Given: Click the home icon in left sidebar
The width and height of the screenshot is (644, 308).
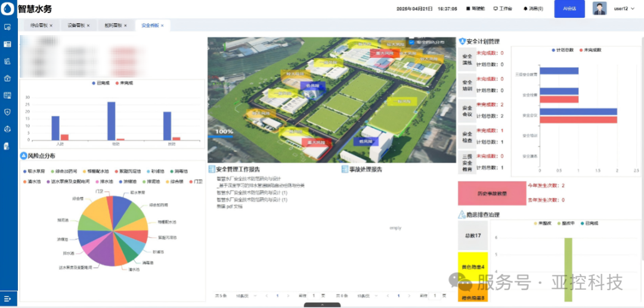Looking at the screenshot, I should click(8, 78).
